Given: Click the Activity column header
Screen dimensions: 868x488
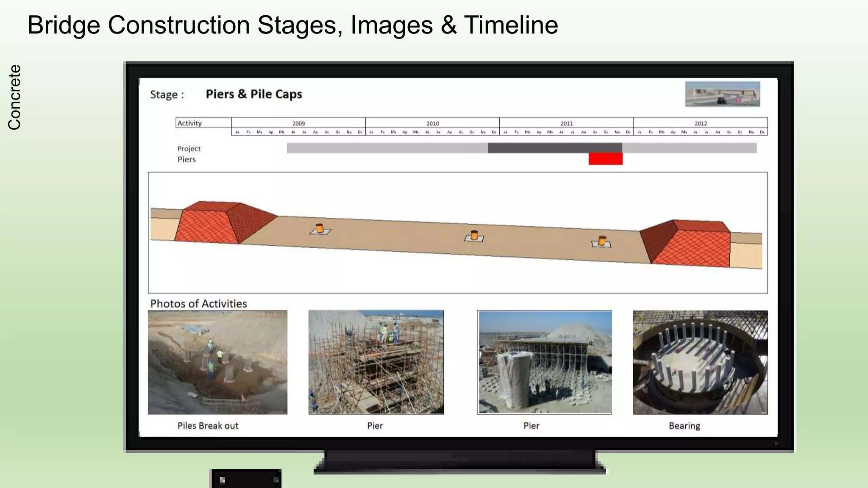Looking at the screenshot, I should (x=189, y=123).
